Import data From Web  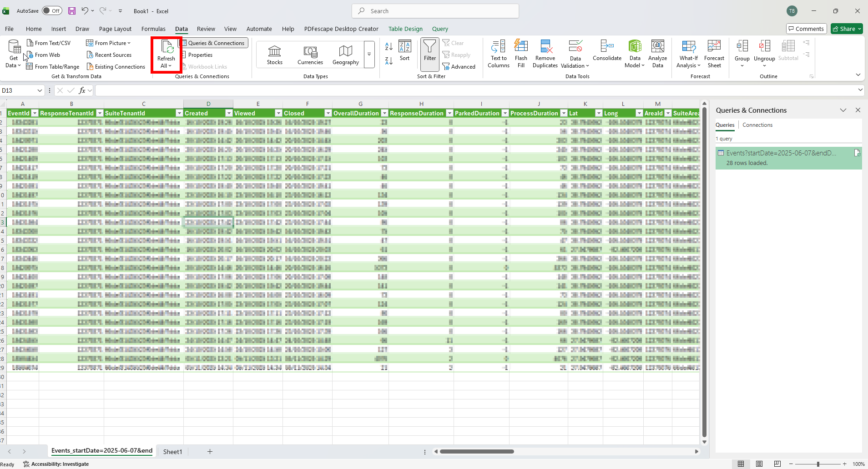pos(43,55)
